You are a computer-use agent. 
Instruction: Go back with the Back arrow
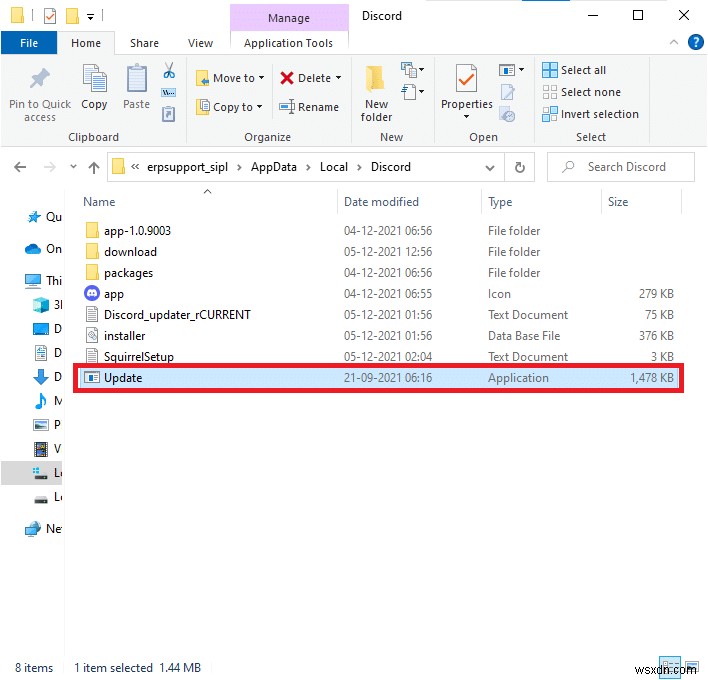20,168
